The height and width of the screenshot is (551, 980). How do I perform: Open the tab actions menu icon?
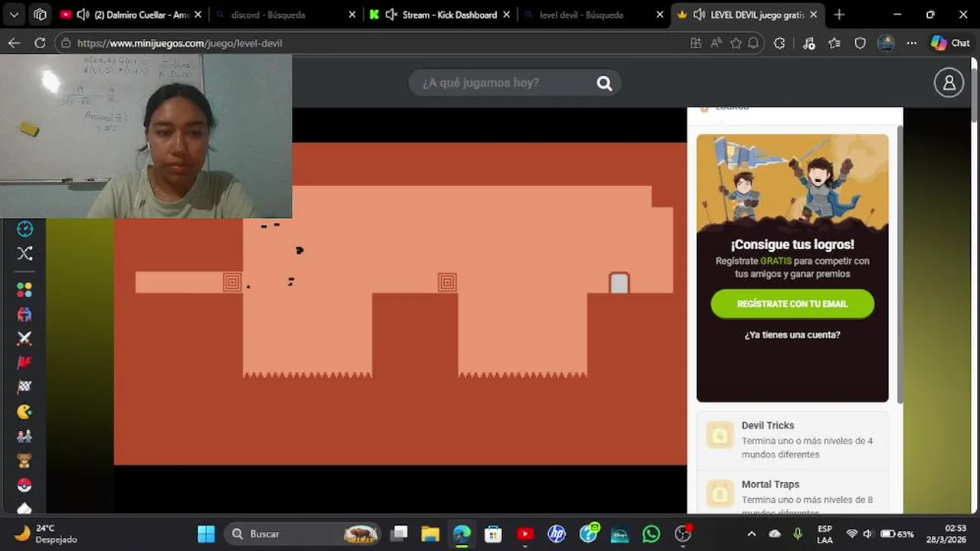(x=41, y=15)
